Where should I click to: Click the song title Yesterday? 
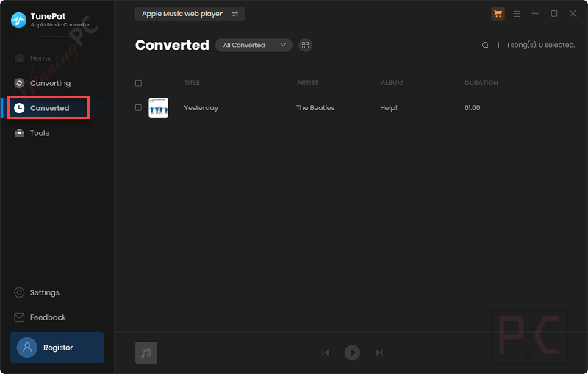201,108
